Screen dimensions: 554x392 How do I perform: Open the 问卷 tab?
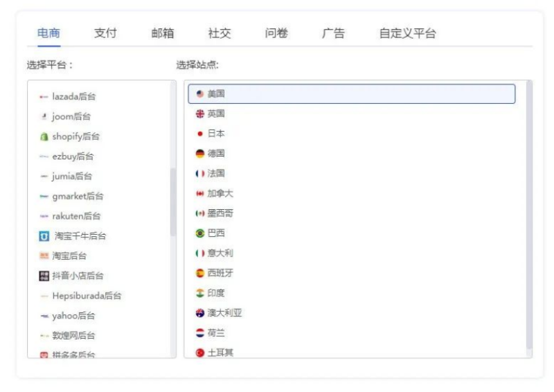pyautogui.click(x=276, y=33)
